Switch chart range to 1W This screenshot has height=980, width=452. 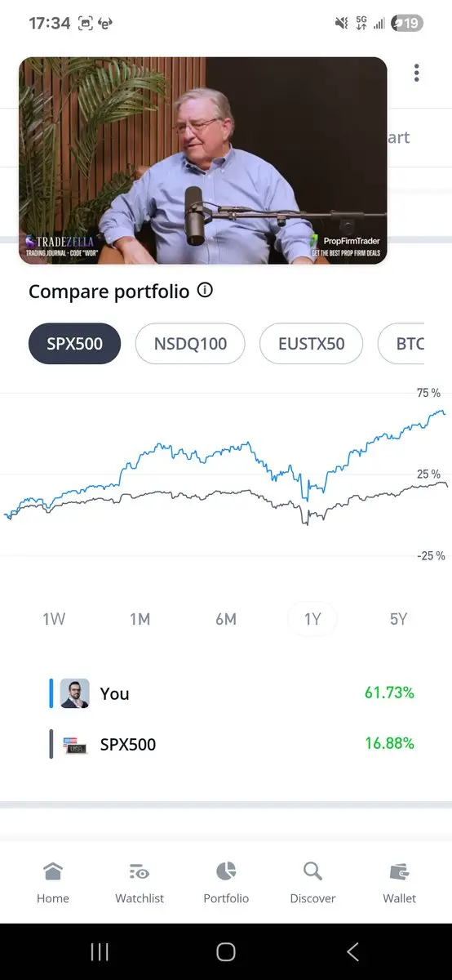point(54,619)
